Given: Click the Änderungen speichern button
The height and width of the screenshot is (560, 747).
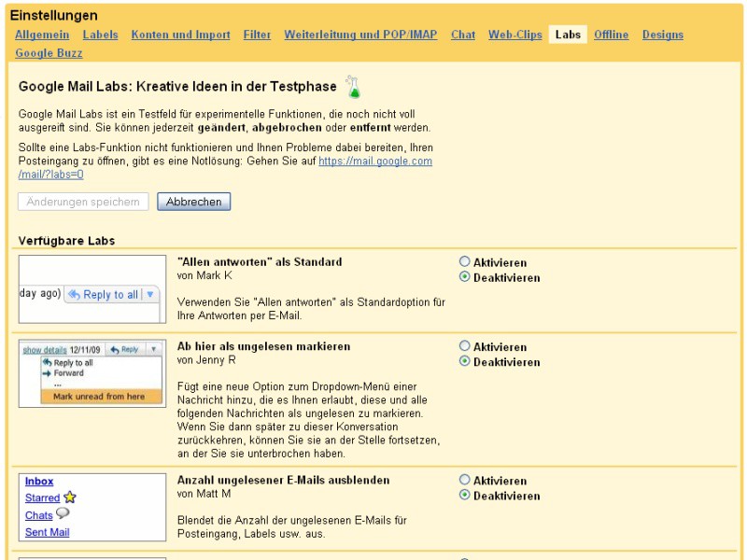Looking at the screenshot, I should click(x=83, y=202).
